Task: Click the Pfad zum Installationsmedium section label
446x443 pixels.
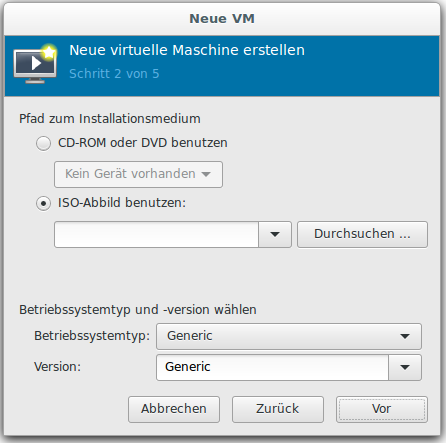Action: click(x=110, y=119)
